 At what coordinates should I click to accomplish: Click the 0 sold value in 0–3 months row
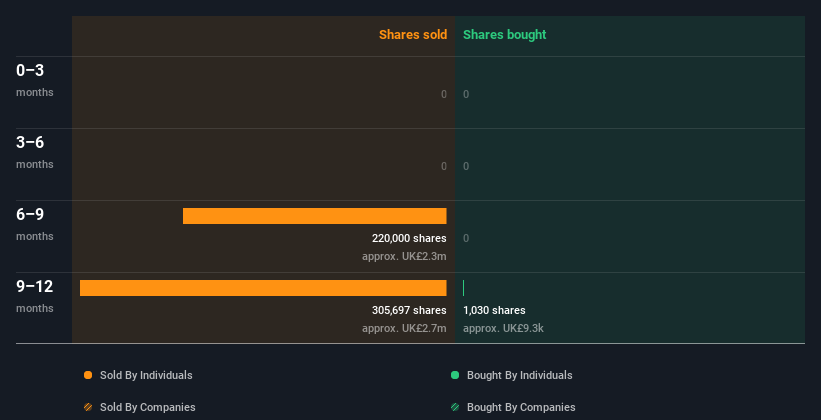point(444,94)
